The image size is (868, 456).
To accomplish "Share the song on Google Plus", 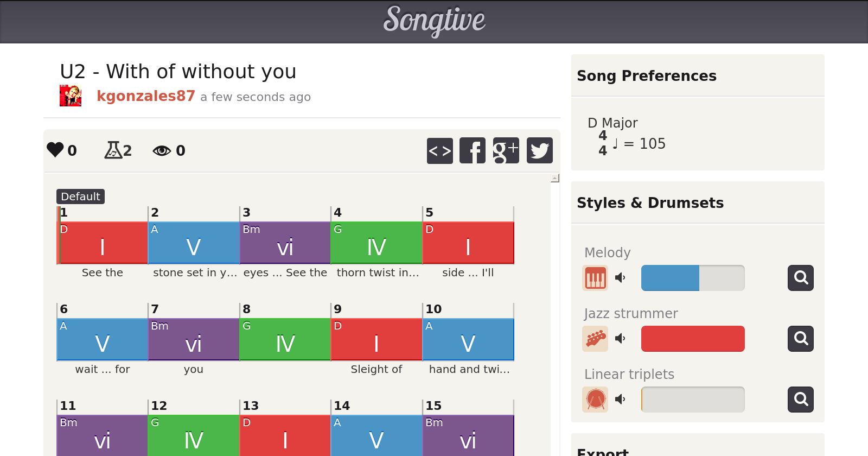I will click(x=506, y=150).
